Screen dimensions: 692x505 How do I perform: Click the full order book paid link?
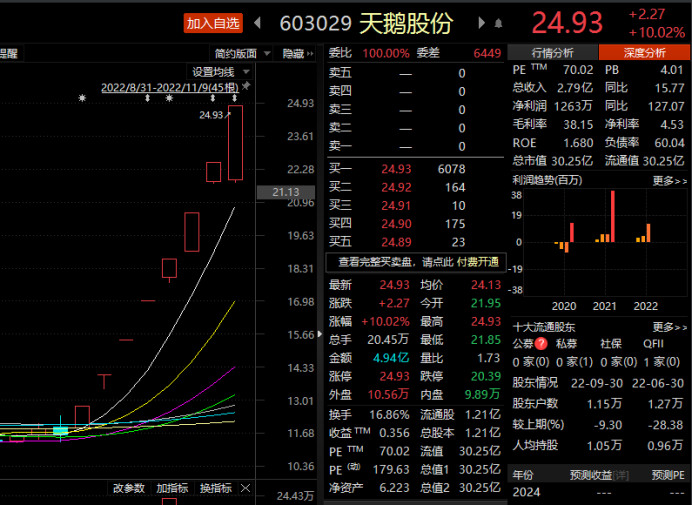(x=417, y=262)
